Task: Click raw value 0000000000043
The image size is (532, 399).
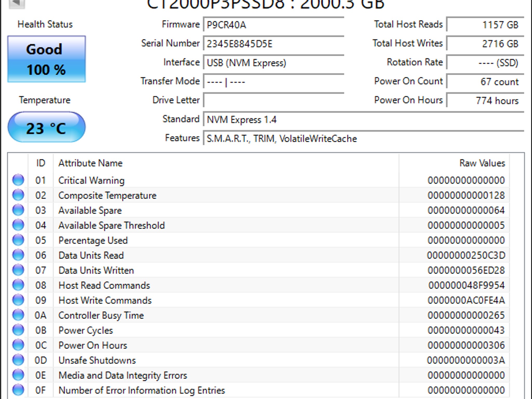Action: [466, 330]
